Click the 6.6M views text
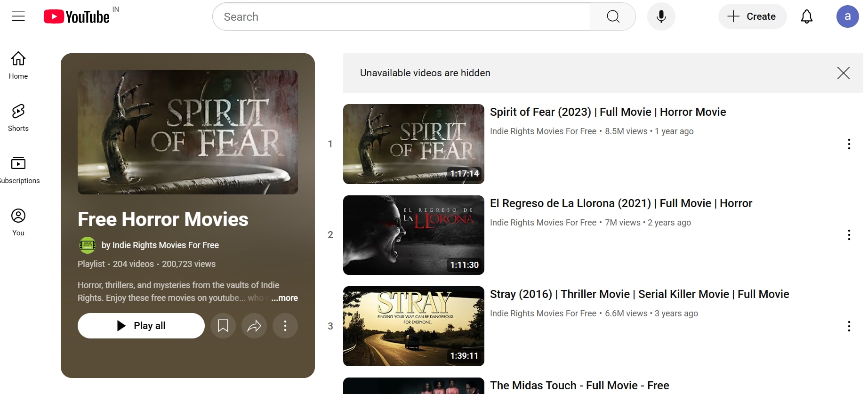This screenshot has height=394, width=868. [x=626, y=314]
